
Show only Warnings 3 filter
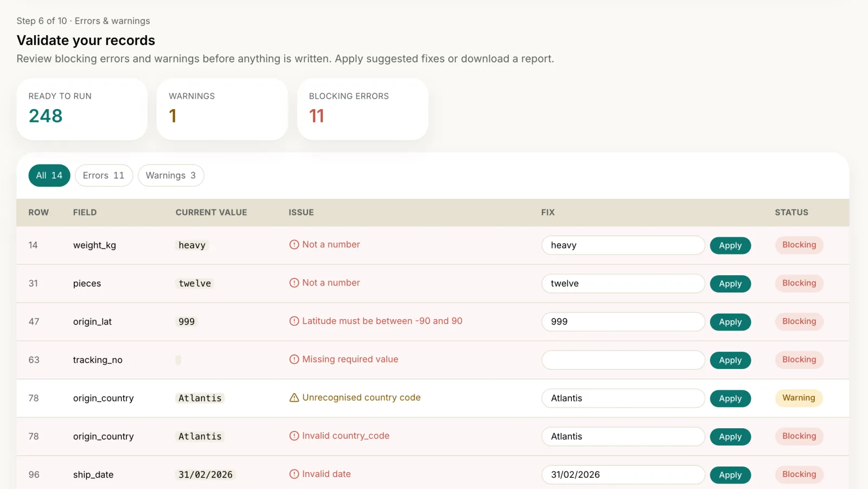pyautogui.click(x=171, y=175)
